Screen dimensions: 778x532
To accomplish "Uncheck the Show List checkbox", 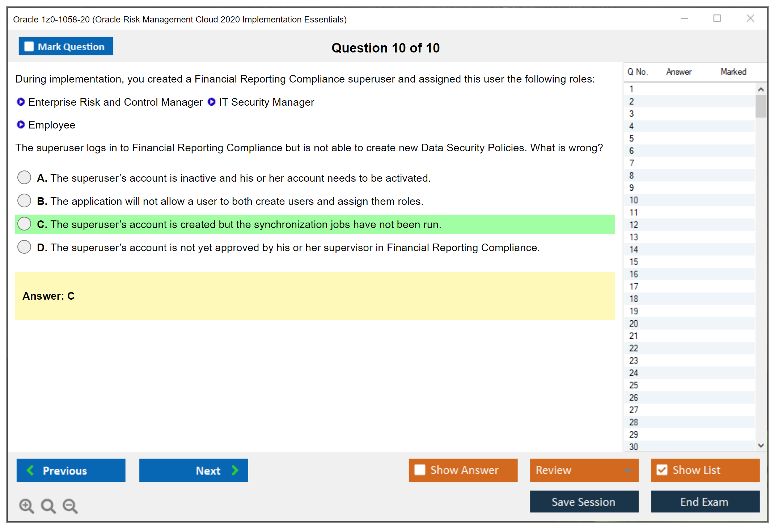I will click(662, 470).
